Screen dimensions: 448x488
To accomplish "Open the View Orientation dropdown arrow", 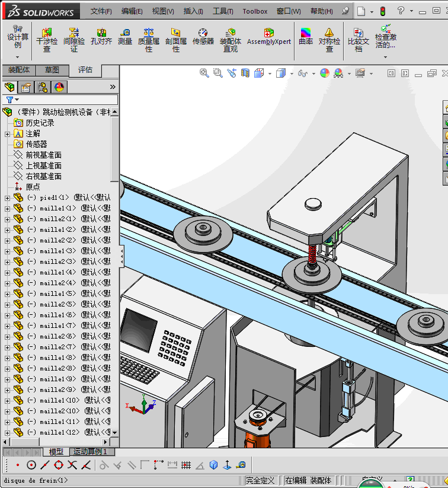I will coord(270,74).
